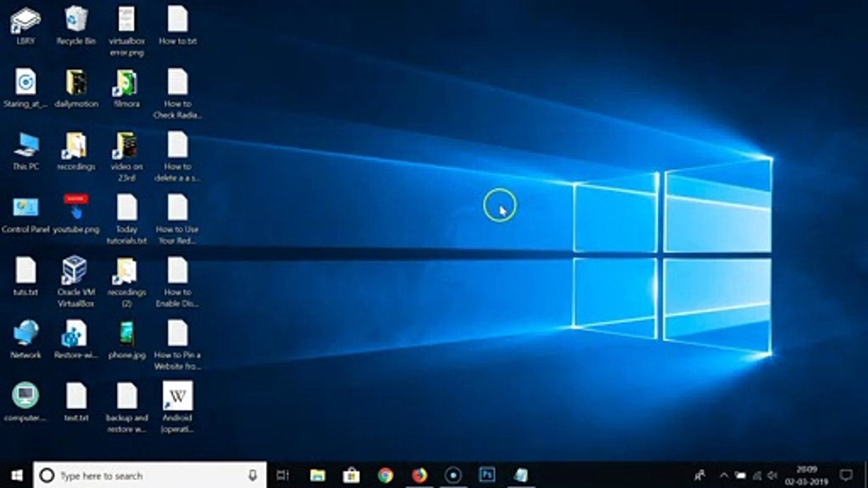This screenshot has height=488, width=868.
Task: Click the 'Type here to search' box
Action: tap(145, 475)
